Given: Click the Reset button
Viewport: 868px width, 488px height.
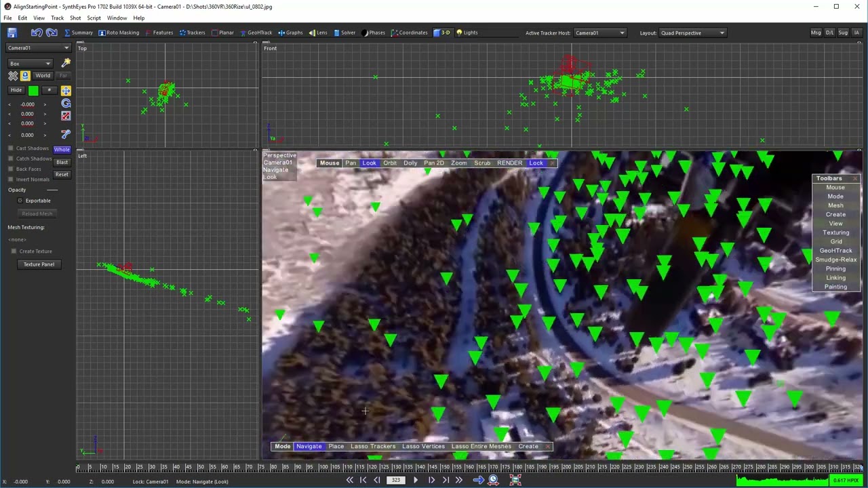Looking at the screenshot, I should pos(62,175).
